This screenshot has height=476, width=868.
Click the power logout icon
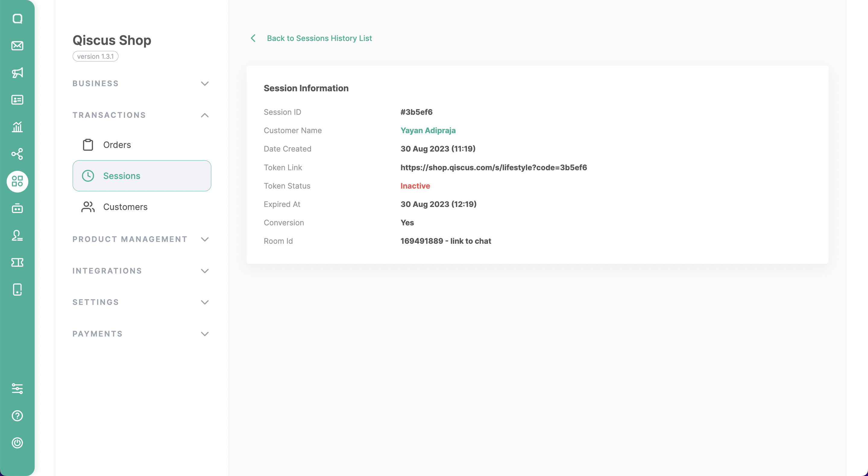click(x=17, y=443)
